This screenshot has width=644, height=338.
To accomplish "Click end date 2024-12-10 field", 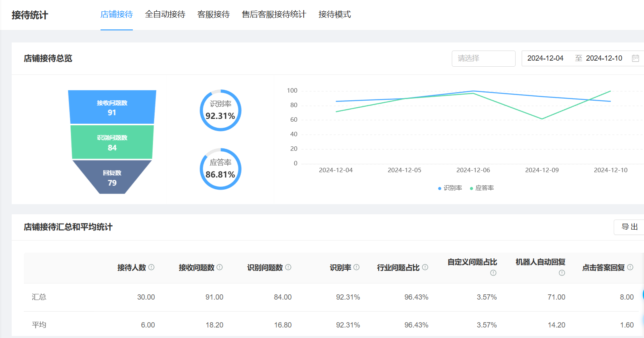I will tap(604, 58).
